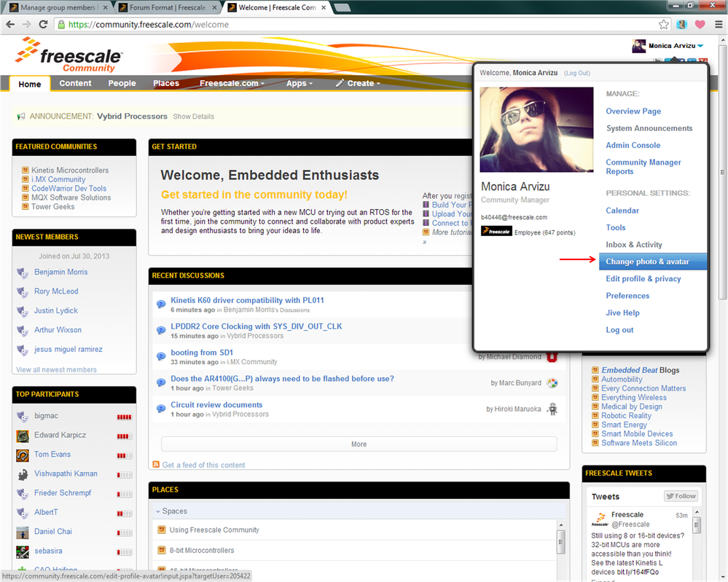Open Community Manager Reports
The image size is (728, 582).
pos(643,167)
